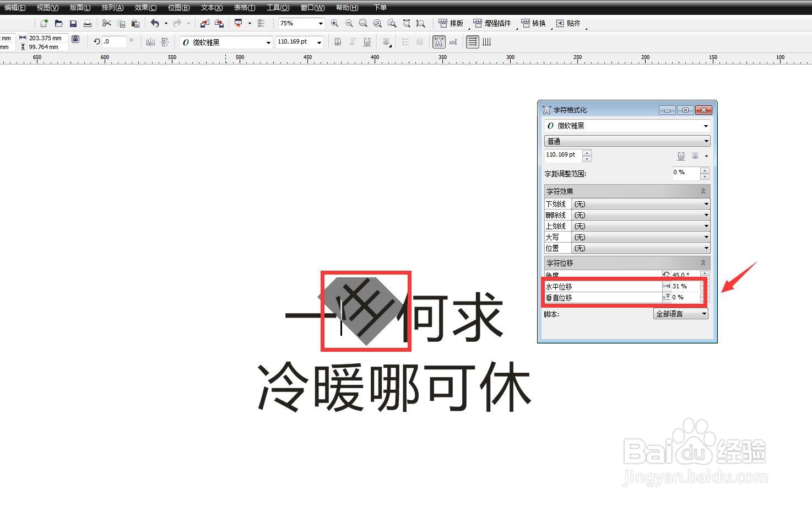Open zoom level 75% dropdown
The width and height of the screenshot is (812, 505).
[321, 23]
